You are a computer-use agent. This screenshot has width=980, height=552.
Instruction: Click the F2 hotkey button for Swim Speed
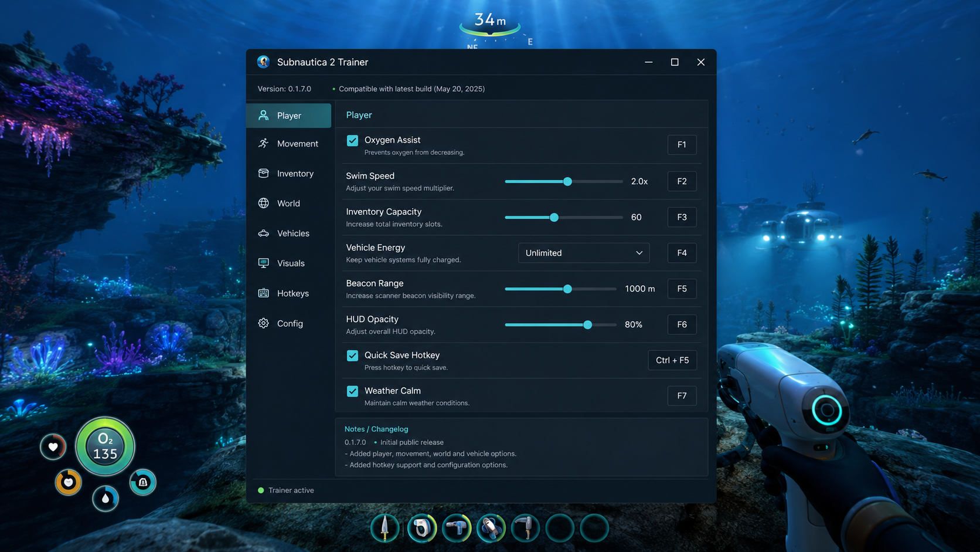pos(682,181)
